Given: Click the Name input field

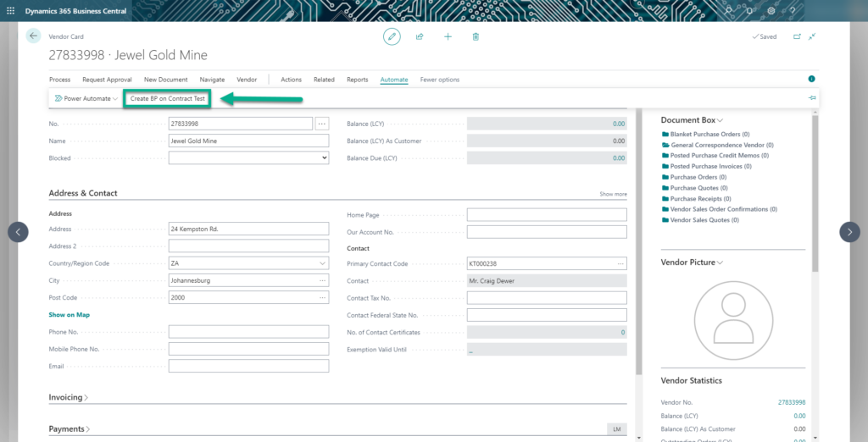Looking at the screenshot, I should coord(248,141).
